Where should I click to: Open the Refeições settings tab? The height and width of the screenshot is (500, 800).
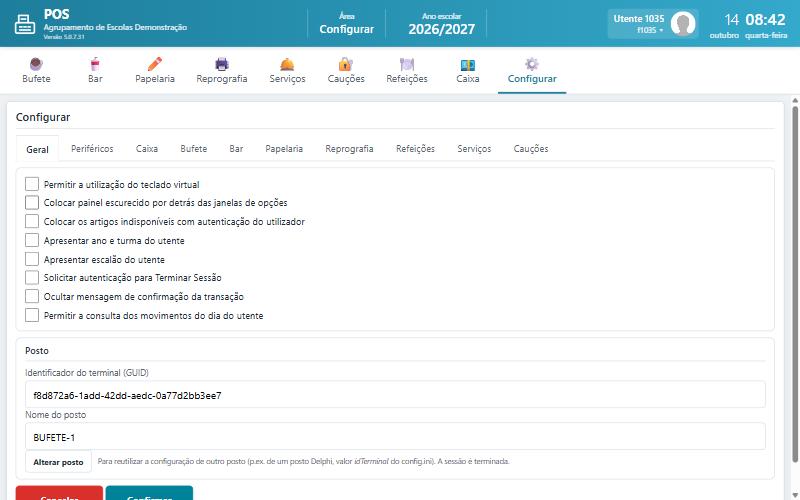click(x=415, y=148)
